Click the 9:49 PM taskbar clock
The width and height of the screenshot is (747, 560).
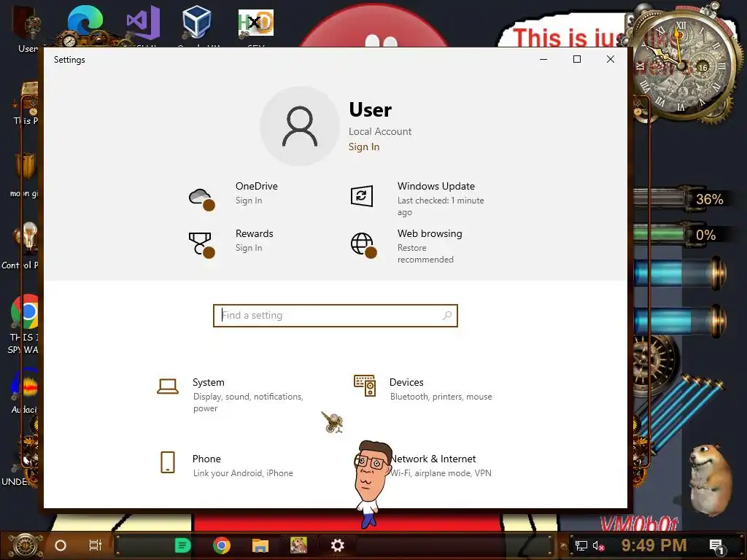click(654, 545)
